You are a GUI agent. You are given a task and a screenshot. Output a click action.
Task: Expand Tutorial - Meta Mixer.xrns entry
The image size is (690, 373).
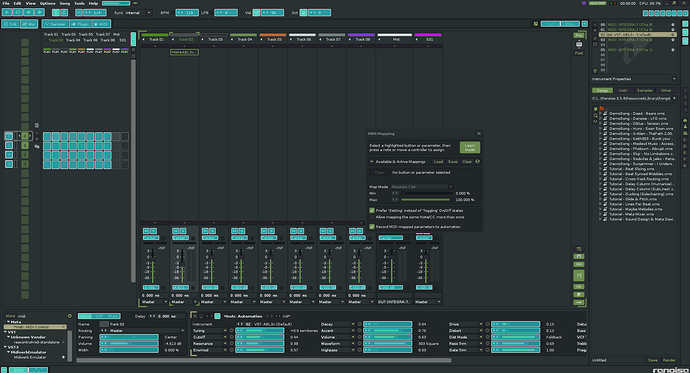pos(600,214)
